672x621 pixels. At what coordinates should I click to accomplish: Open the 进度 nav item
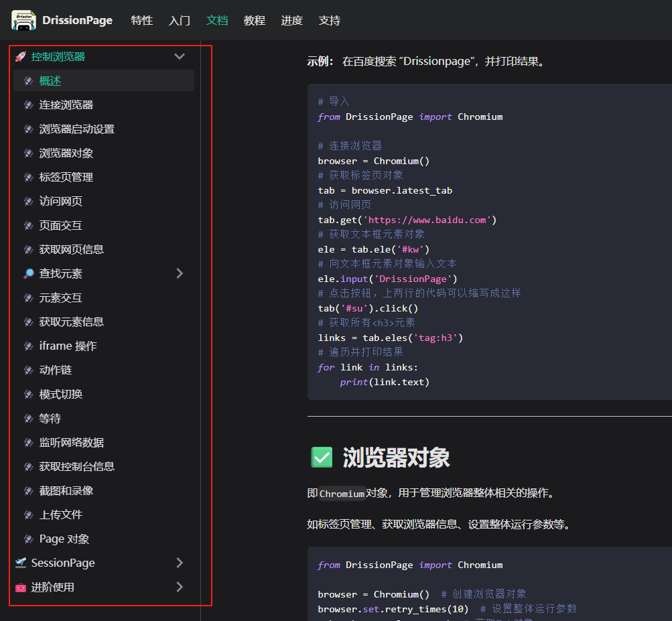[x=292, y=20]
